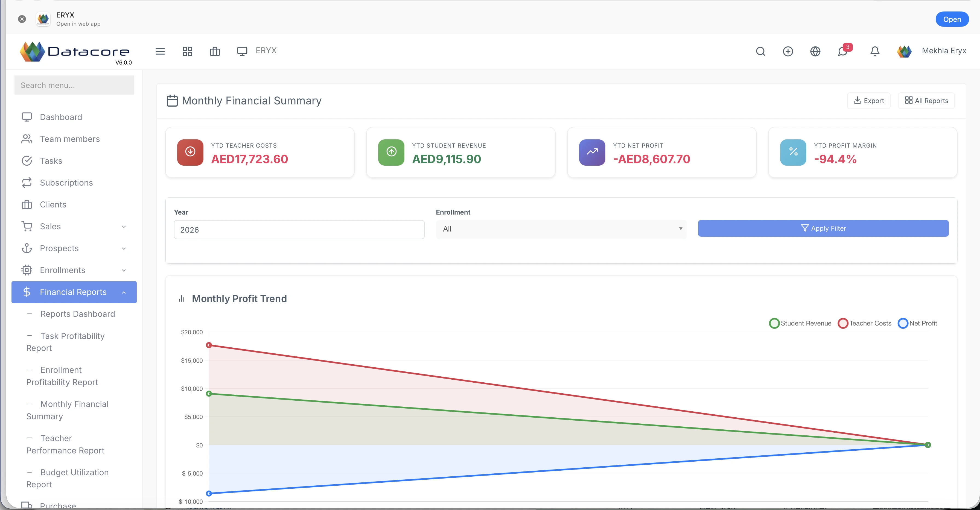The image size is (980, 510).
Task: Click the green Student Revenue starting data point
Action: (x=209, y=394)
